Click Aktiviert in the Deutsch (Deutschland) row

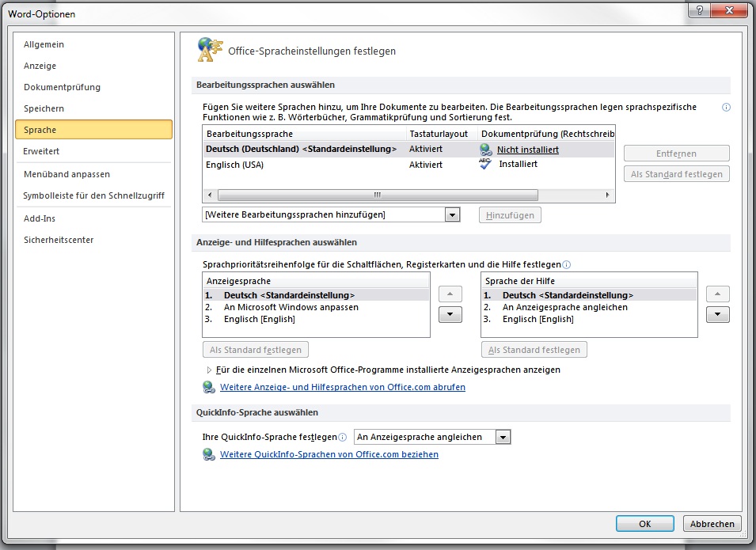426,149
